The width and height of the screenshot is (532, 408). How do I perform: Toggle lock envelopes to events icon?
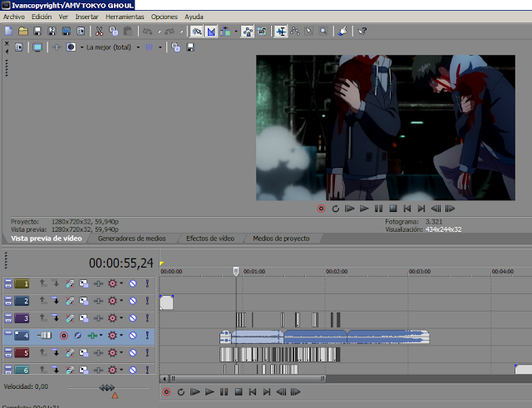coord(248,32)
